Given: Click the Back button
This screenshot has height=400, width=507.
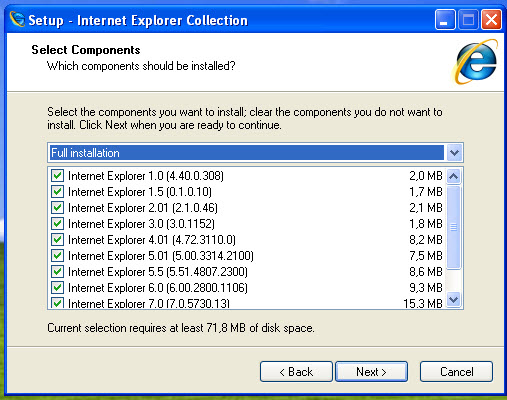Looking at the screenshot, I should pos(296,371).
